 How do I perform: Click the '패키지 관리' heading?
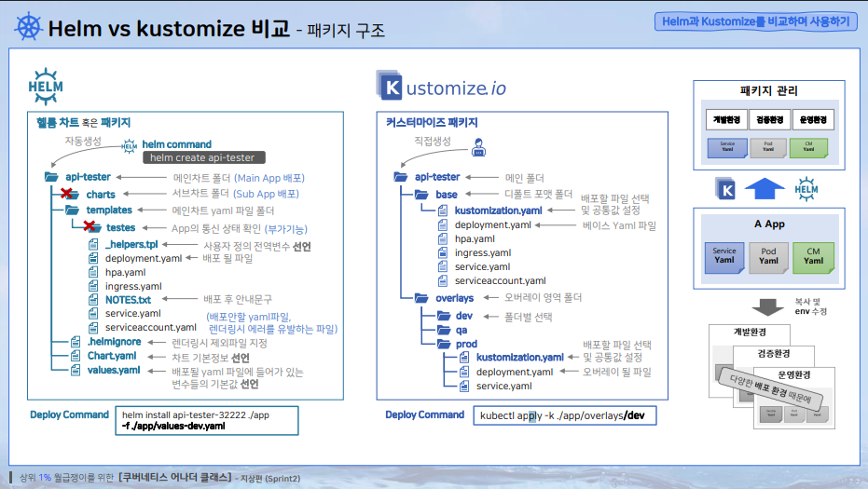[x=769, y=90]
